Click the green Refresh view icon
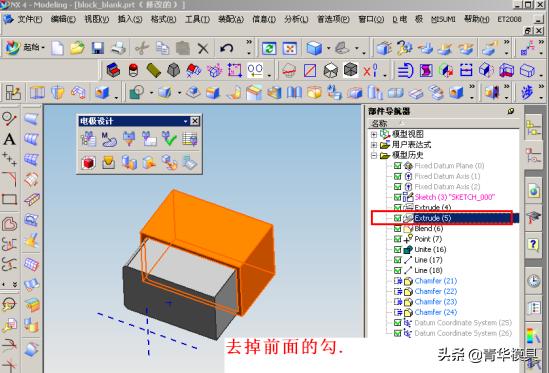This screenshot has height=373, width=549. coord(269,48)
